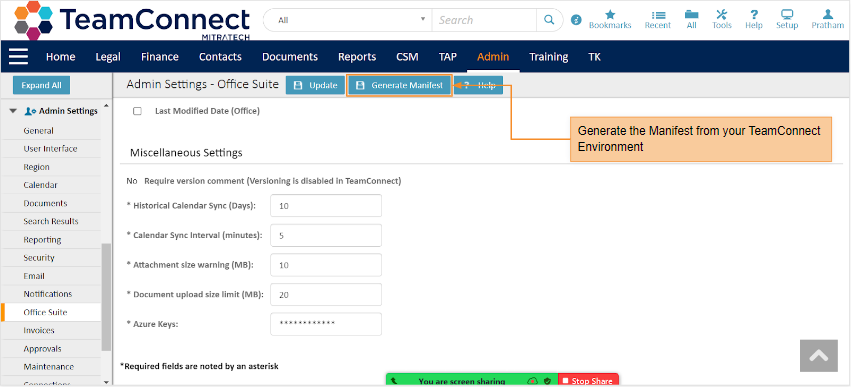Click the Update button

pyautogui.click(x=315, y=85)
